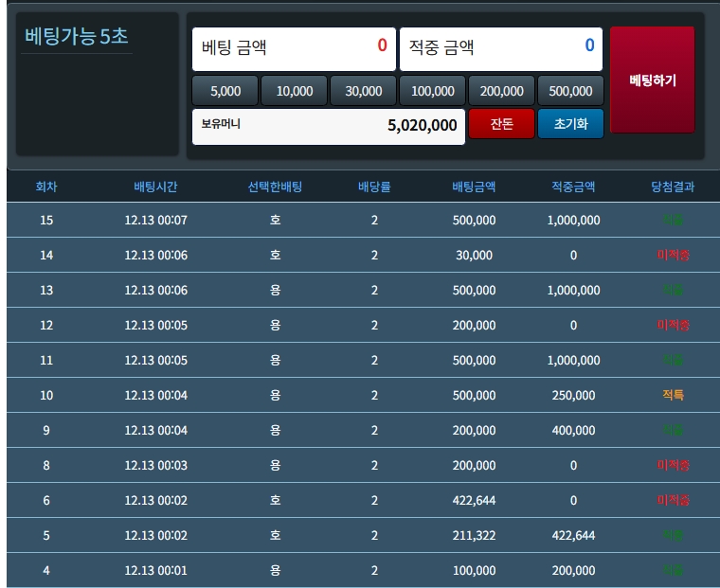Click the 당첨결과 column header

pos(673,187)
